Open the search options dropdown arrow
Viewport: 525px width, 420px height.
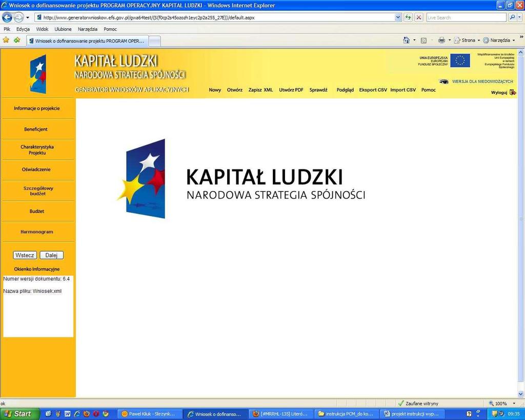520,17
